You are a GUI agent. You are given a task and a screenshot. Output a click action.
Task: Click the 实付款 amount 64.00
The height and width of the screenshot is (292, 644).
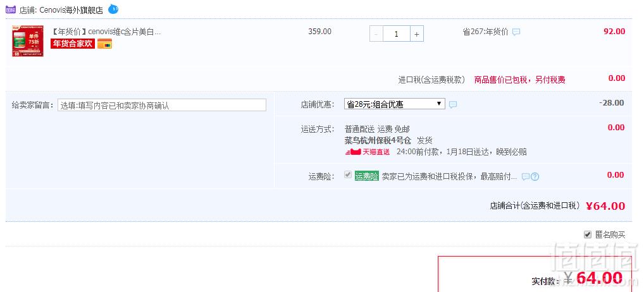(599, 278)
